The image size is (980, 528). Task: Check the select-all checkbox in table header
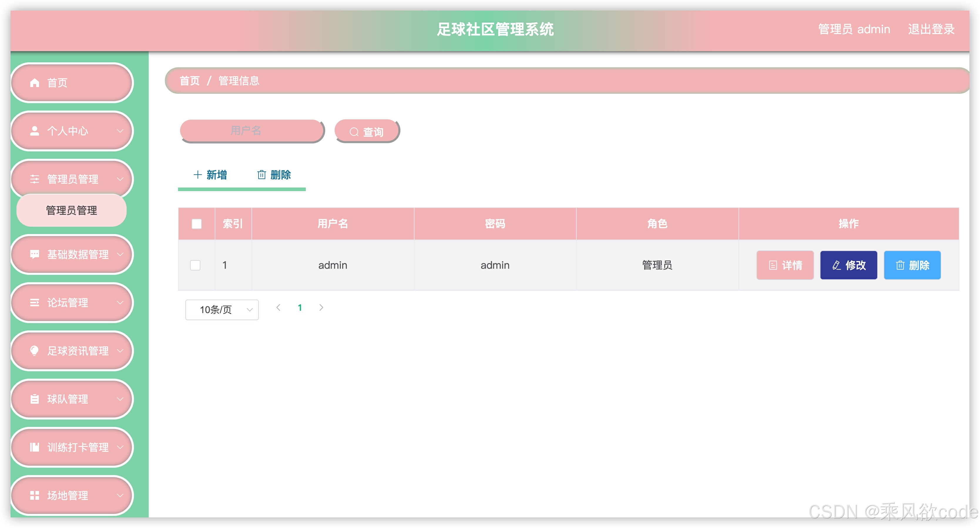pyautogui.click(x=196, y=224)
